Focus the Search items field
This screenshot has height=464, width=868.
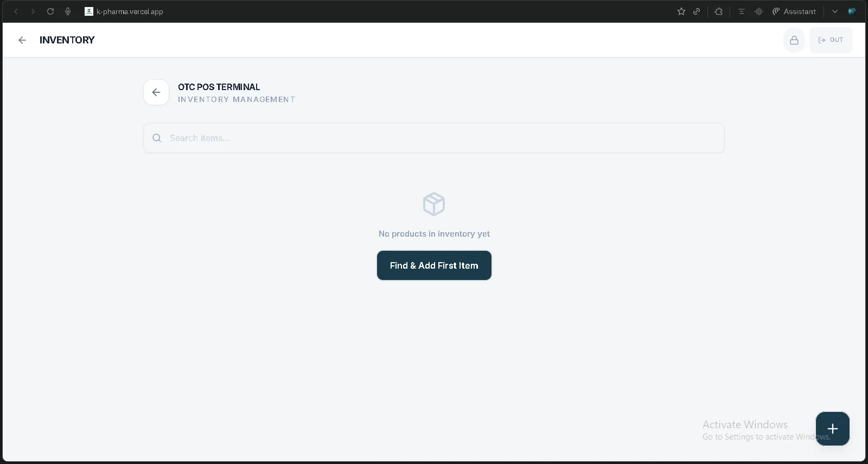434,138
